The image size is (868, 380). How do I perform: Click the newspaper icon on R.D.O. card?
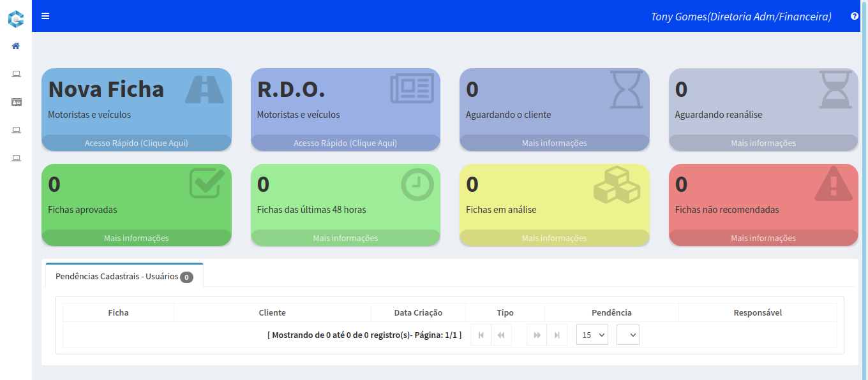coord(412,88)
